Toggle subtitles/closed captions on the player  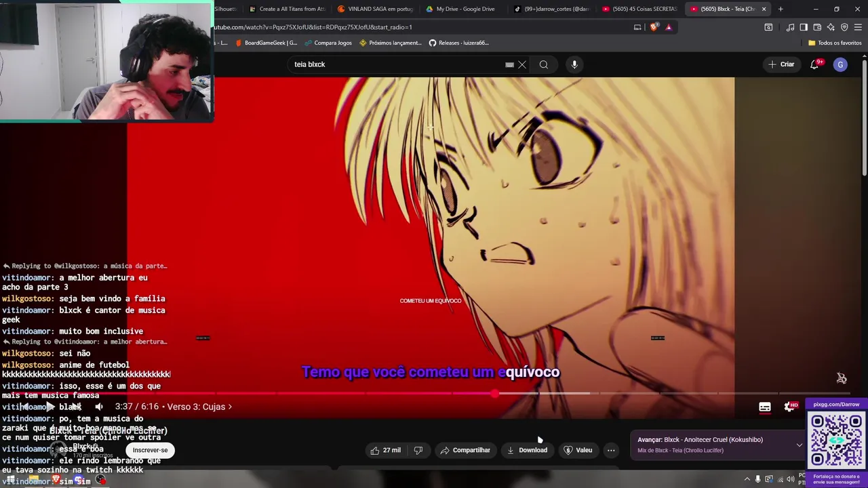765,407
